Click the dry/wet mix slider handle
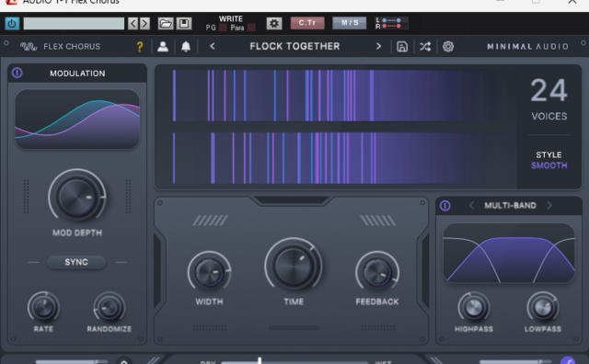The width and height of the screenshot is (589, 364). [260, 360]
